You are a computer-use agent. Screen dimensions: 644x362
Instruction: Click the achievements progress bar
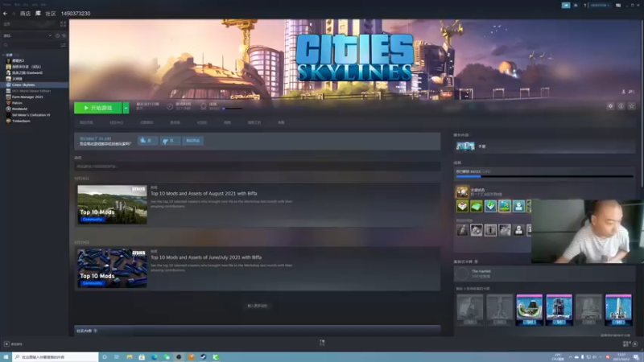tap(544, 176)
